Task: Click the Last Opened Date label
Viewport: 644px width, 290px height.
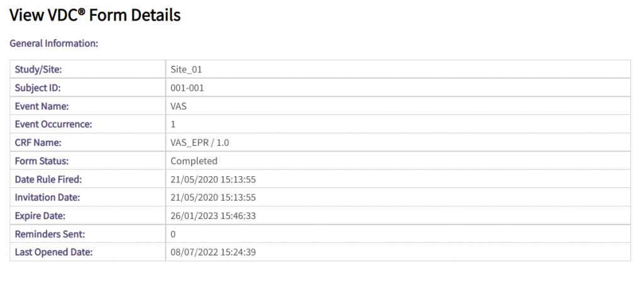Action: (54, 252)
